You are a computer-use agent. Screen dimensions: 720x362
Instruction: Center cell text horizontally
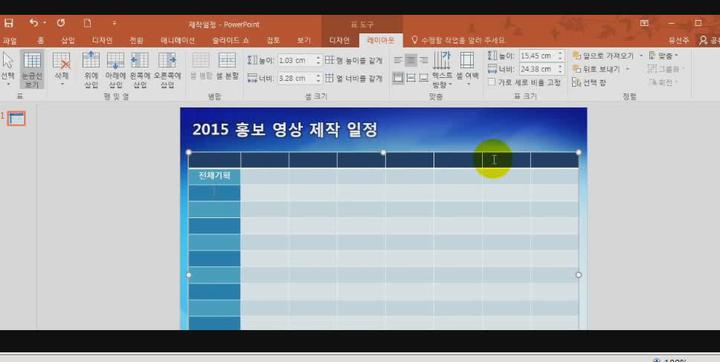[411, 60]
